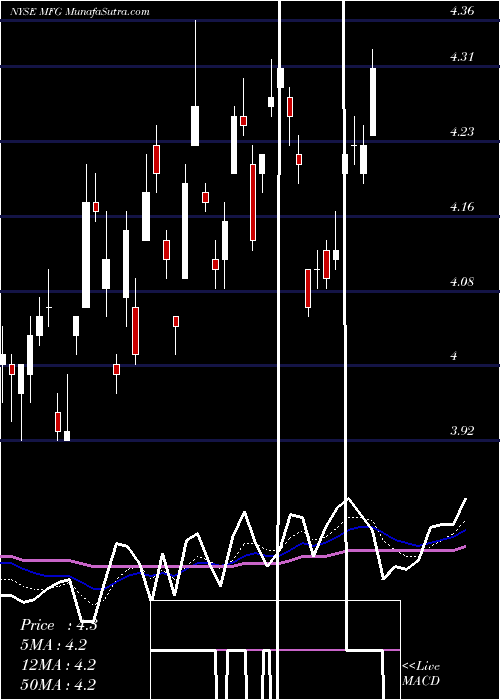Click the 'Price : 4.3' readout
500x700 pixels.
(x=58, y=625)
